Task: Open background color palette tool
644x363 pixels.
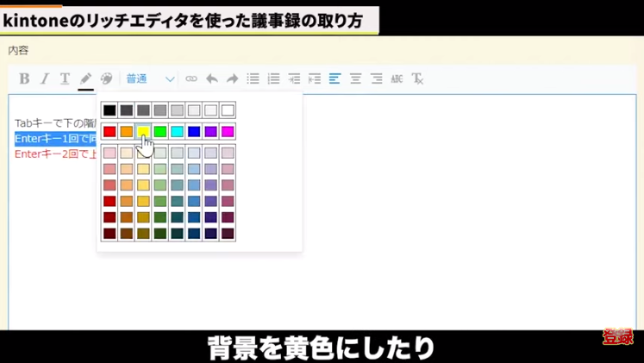Action: point(106,78)
